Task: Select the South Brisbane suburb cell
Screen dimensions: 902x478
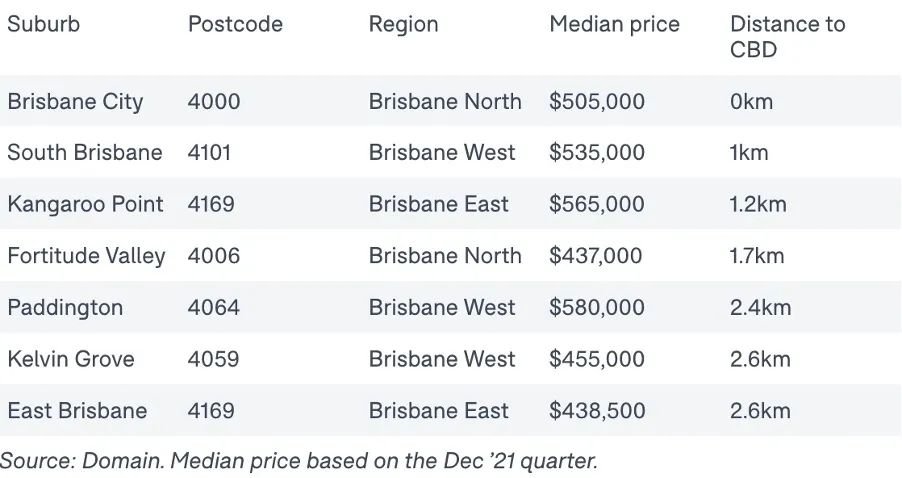Action: pos(85,152)
